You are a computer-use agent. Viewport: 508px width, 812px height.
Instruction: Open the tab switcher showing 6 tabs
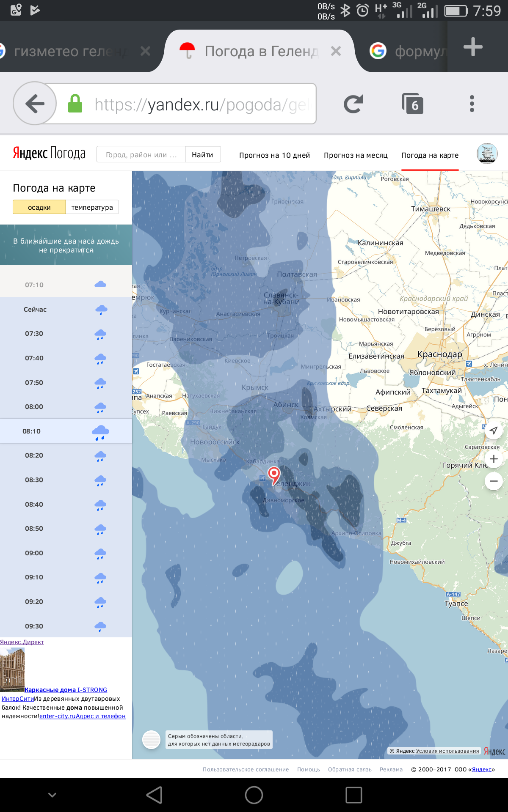tap(412, 104)
